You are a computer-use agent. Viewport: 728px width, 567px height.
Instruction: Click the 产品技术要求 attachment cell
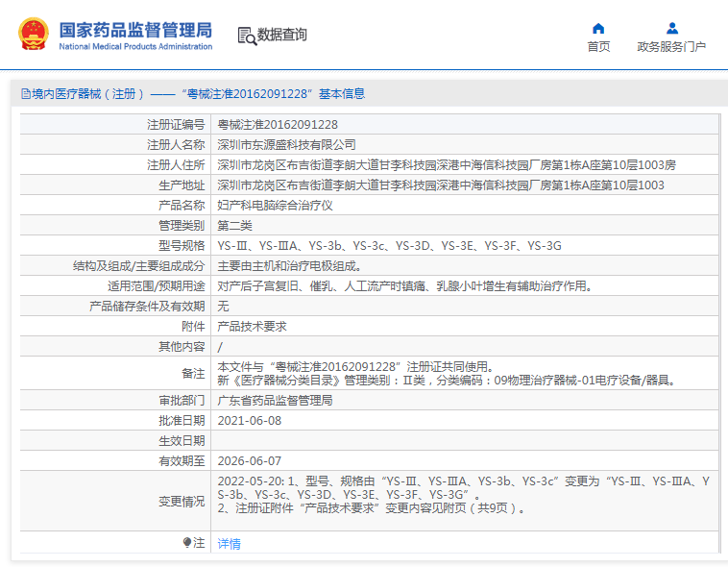click(x=252, y=327)
